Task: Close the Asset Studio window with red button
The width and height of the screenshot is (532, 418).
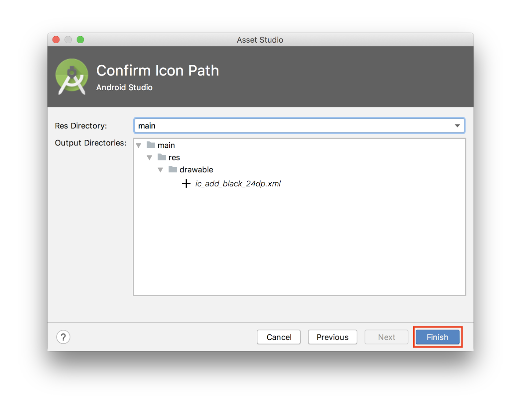Action: click(56, 40)
